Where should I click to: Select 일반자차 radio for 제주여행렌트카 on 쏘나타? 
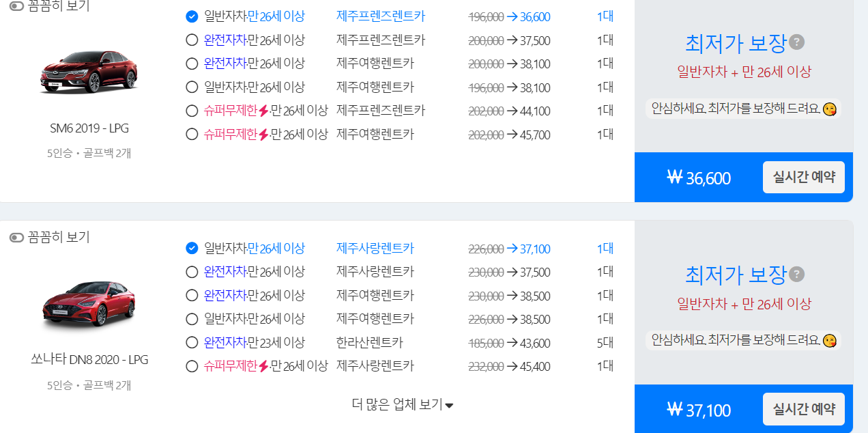(192, 318)
